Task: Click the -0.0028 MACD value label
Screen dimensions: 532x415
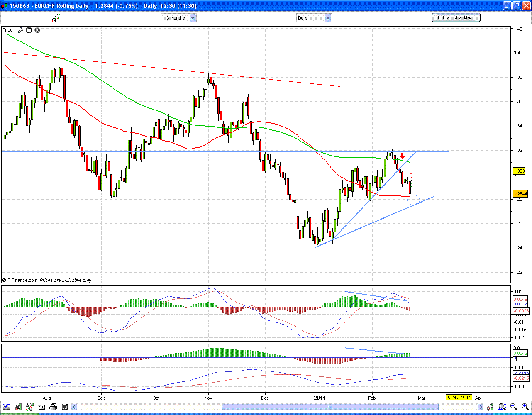Action: pos(520,310)
